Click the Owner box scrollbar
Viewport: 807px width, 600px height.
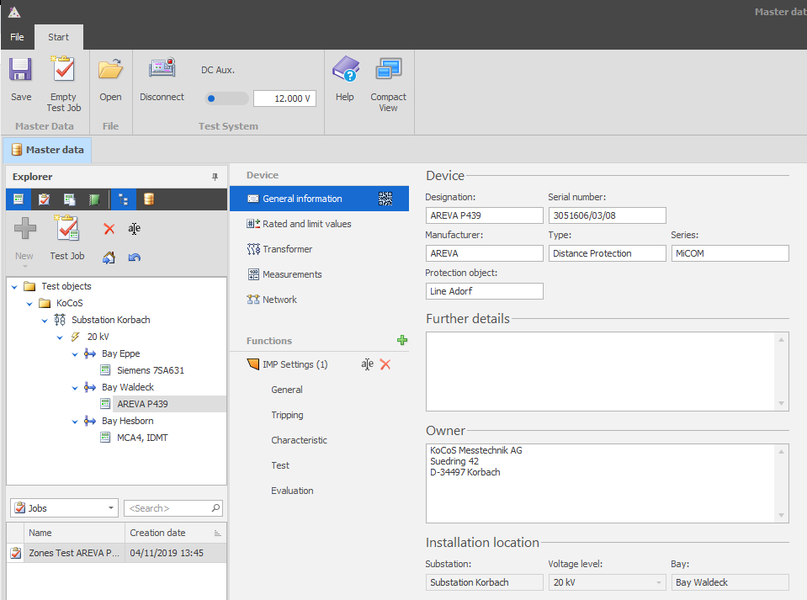click(x=781, y=483)
